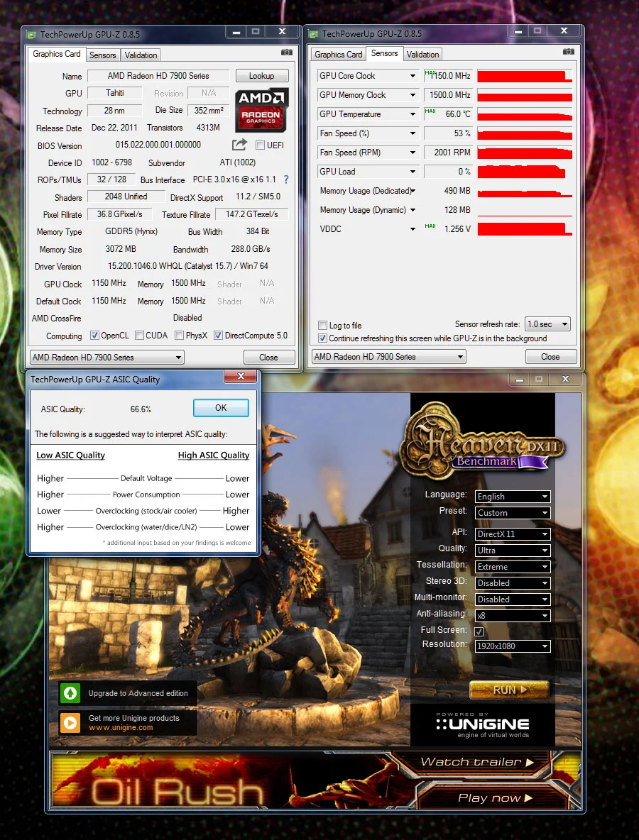Click OK in the ASIC Quality dialog
Screen dimensions: 639x840
(221, 408)
